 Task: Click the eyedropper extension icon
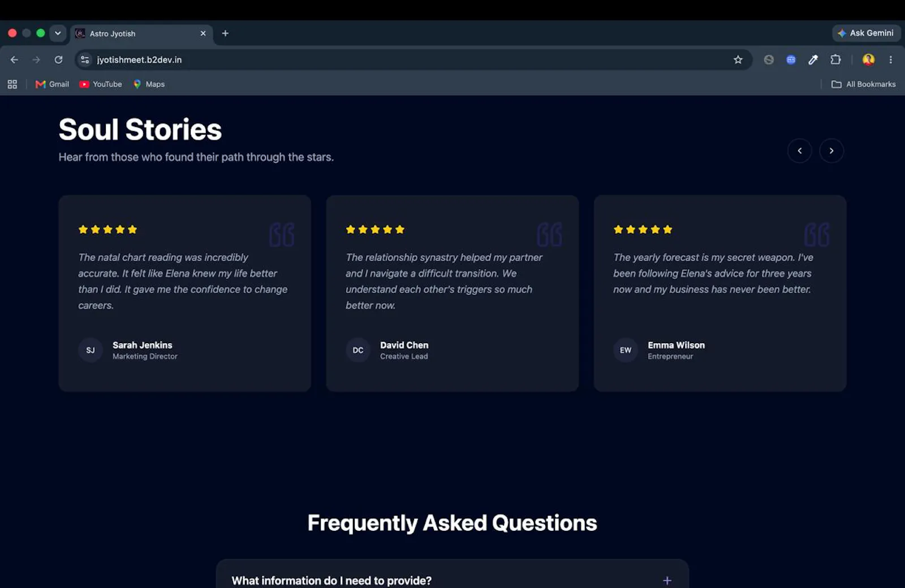pos(813,59)
